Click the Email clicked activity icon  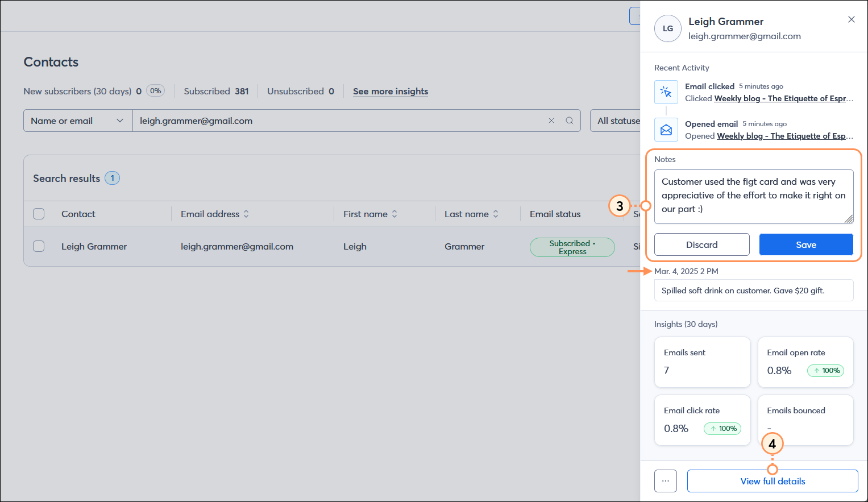pyautogui.click(x=666, y=92)
